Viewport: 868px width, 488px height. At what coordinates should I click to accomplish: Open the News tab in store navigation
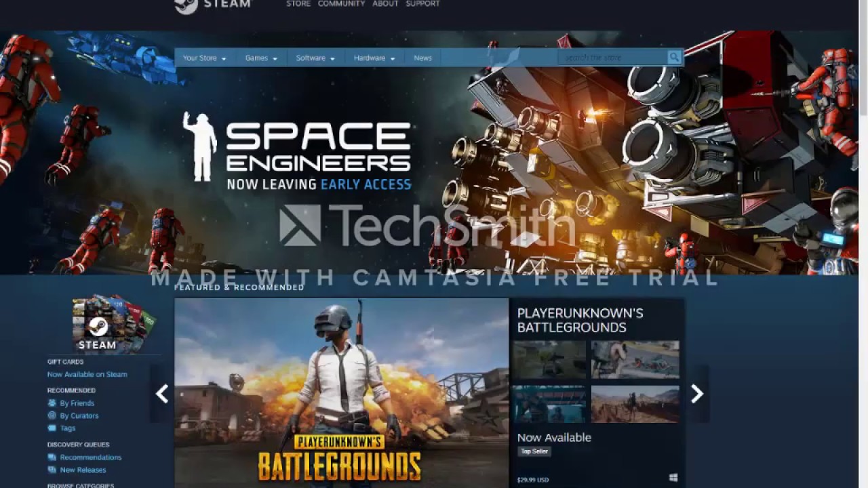[422, 58]
